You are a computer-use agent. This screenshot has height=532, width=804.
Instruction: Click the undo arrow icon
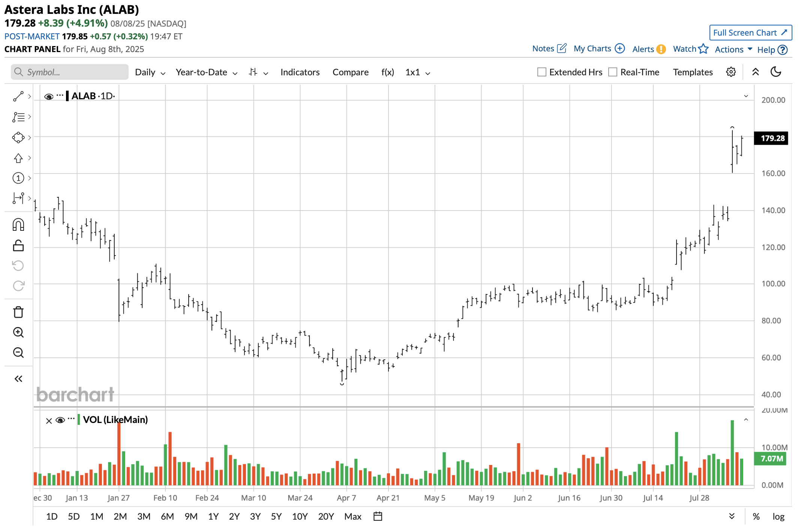[x=18, y=266]
